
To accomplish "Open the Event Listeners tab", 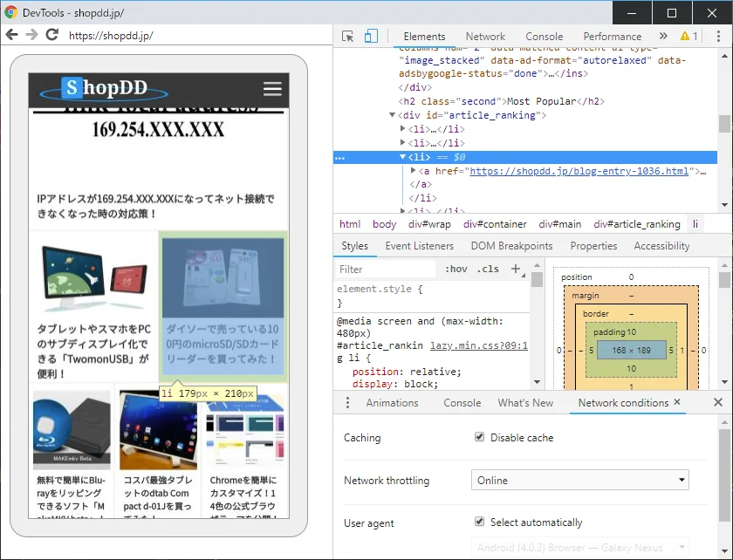I will (x=419, y=246).
